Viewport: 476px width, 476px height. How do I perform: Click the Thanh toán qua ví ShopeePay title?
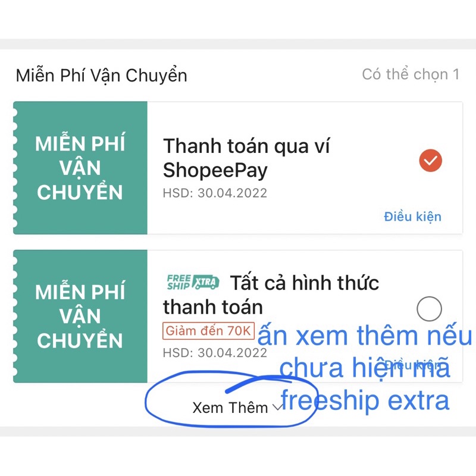246,158
